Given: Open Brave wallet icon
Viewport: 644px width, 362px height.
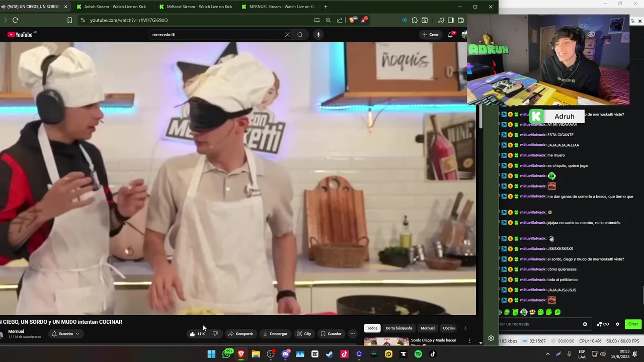Looking at the screenshot, I should point(461,20).
